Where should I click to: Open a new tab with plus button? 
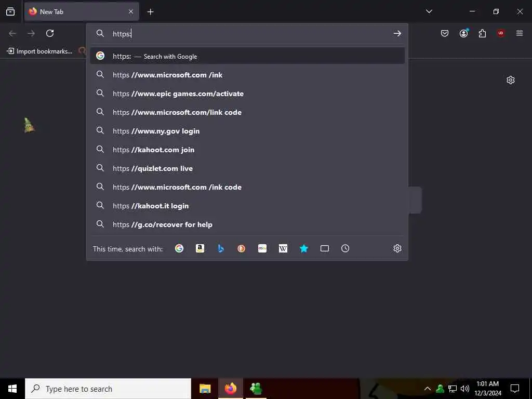[x=150, y=12]
